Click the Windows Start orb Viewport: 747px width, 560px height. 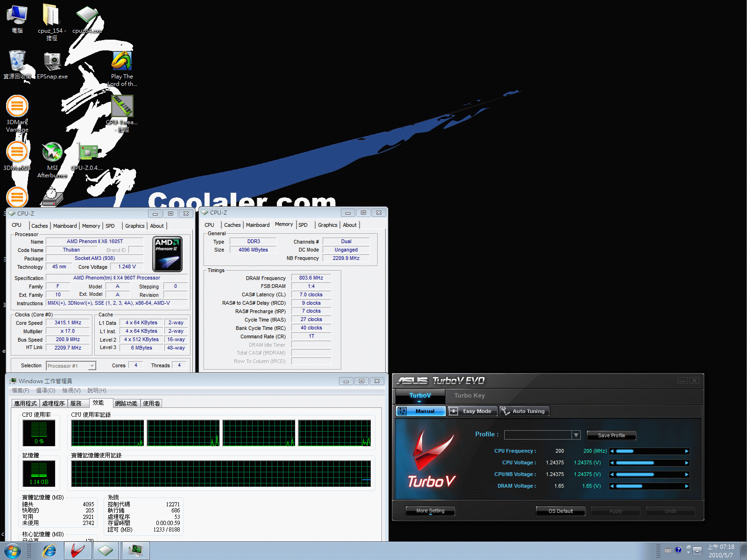pos(13,551)
